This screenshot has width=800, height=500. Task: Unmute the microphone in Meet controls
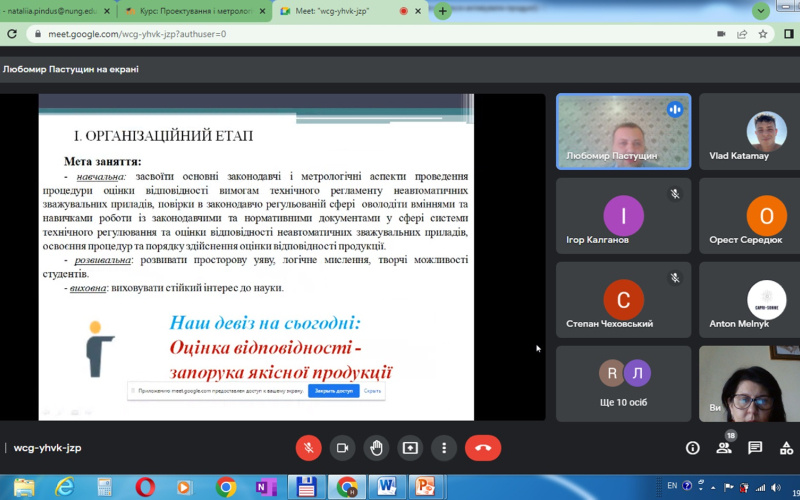click(308, 448)
